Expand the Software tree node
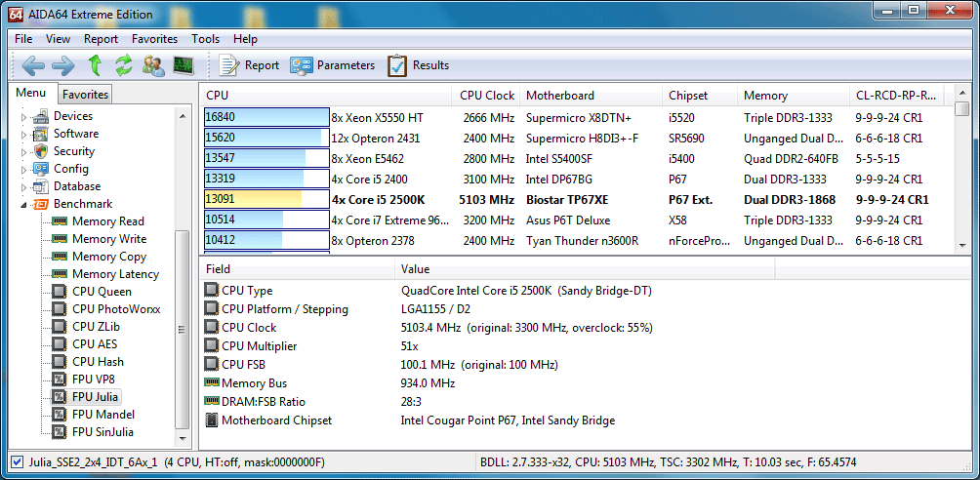This screenshot has height=480, width=980. (x=23, y=134)
